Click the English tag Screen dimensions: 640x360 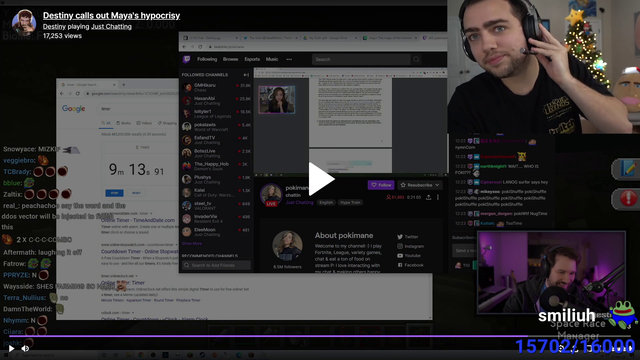point(326,202)
